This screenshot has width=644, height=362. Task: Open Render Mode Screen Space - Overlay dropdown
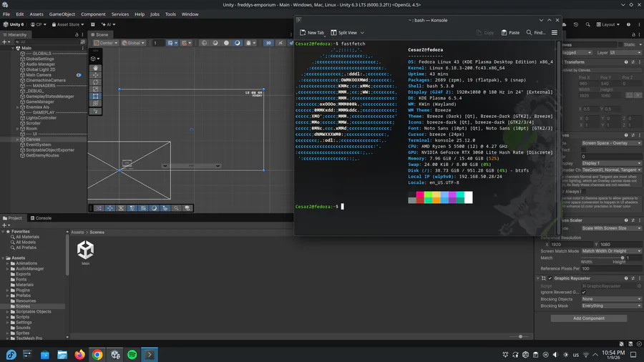(x=611, y=143)
